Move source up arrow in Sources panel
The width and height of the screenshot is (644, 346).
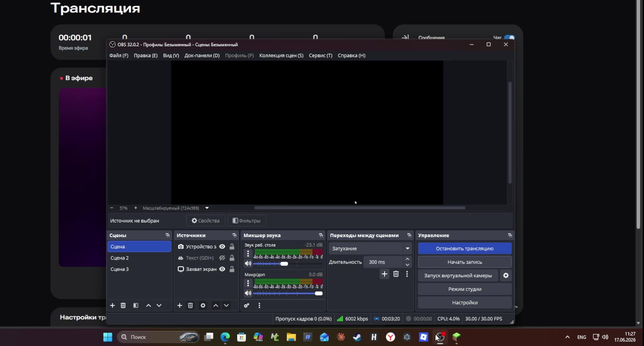(216, 305)
